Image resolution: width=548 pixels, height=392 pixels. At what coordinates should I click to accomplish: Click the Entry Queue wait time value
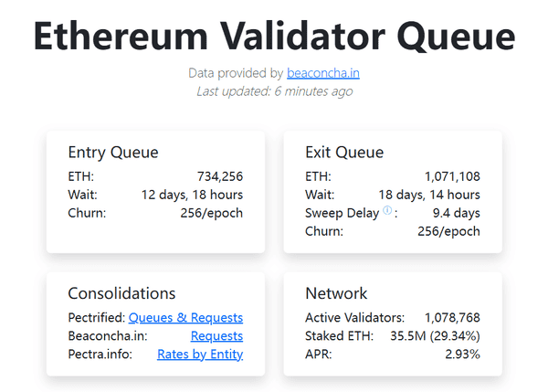pos(192,195)
